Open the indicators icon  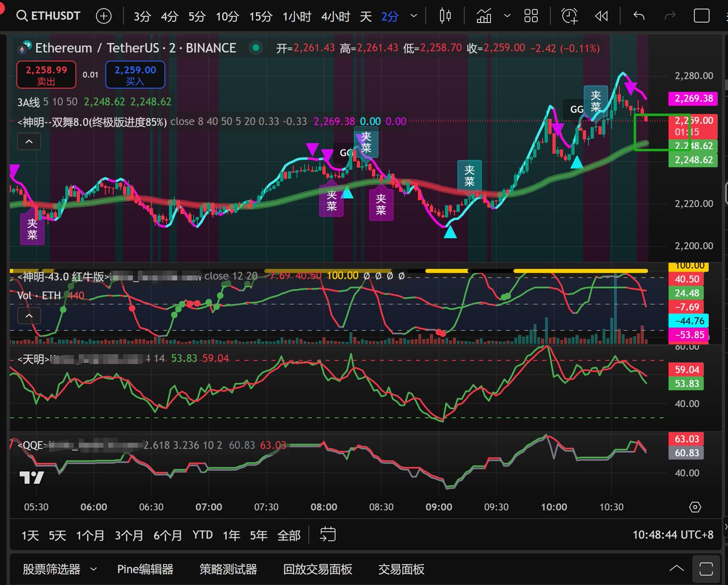point(484,16)
